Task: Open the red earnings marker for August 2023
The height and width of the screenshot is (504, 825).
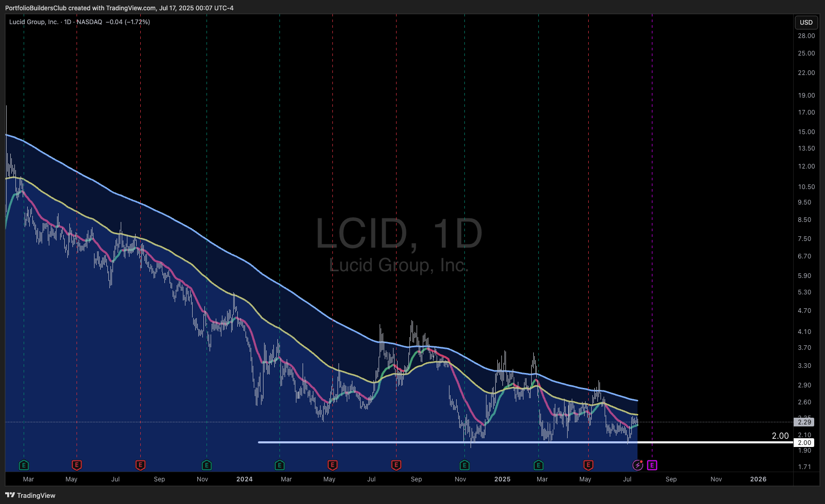Action: pos(140,465)
